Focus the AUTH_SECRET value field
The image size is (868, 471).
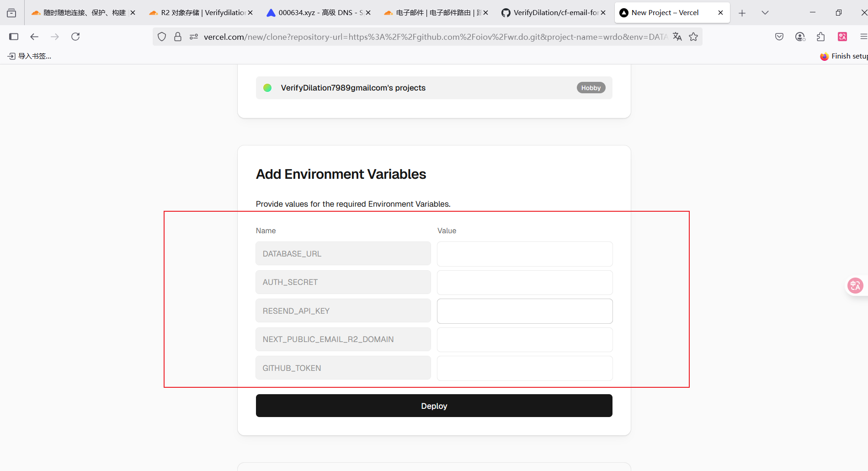click(525, 283)
